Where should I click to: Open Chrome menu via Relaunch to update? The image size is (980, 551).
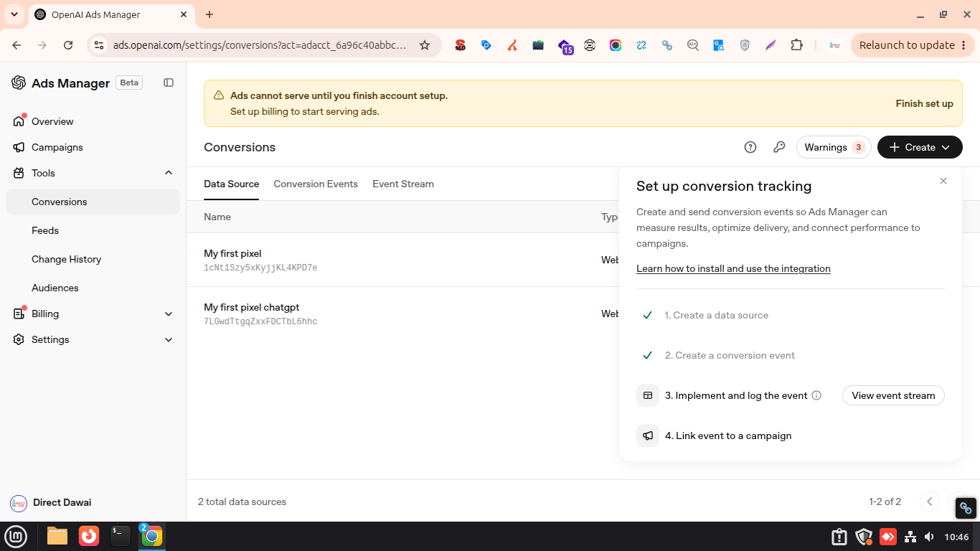pos(913,45)
